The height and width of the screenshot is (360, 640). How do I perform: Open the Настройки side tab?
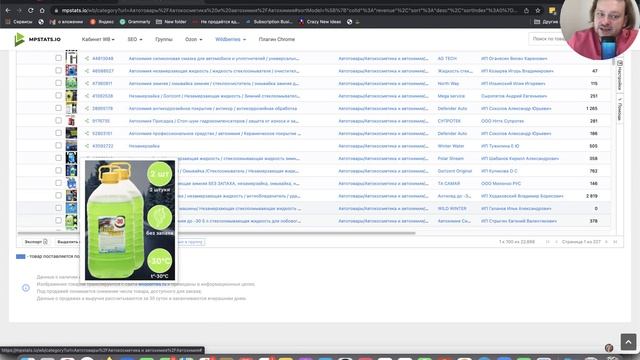point(620,76)
